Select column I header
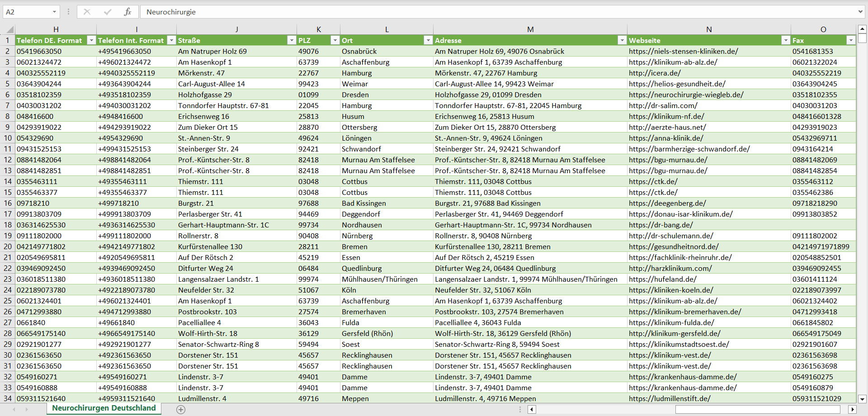This screenshot has height=416, width=868. (x=137, y=29)
